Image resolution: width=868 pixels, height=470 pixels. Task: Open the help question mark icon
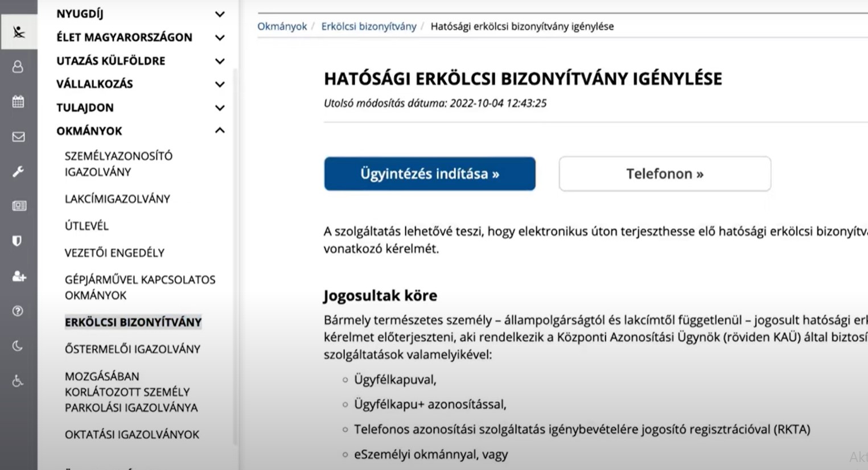coord(18,311)
